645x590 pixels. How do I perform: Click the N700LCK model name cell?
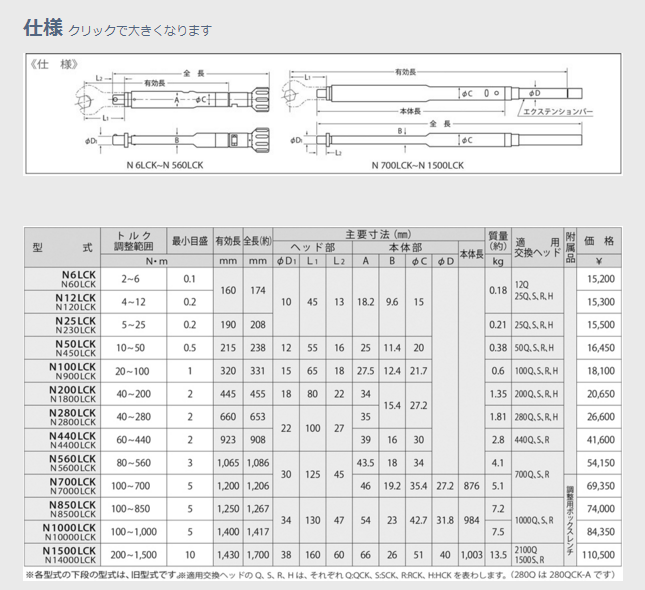(62, 487)
